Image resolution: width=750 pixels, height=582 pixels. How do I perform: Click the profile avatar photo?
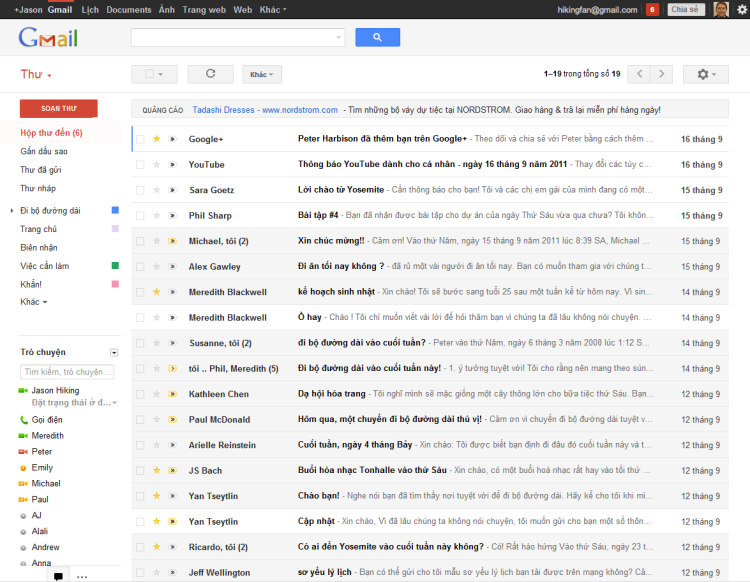pos(721,10)
